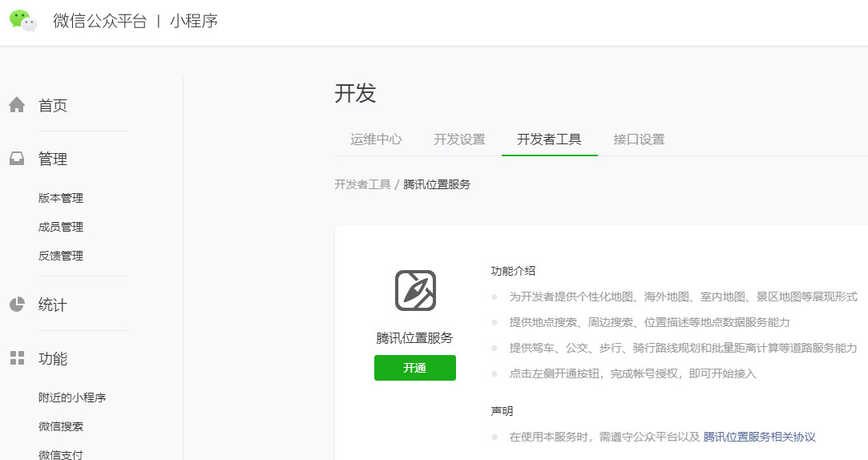Go to 成员管理 in the sidebar

pos(61,227)
